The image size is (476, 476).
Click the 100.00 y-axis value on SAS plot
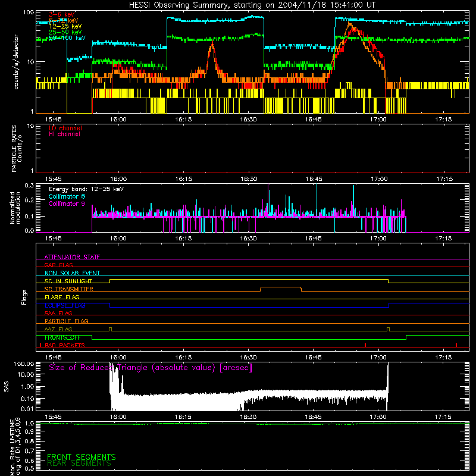[24, 364]
